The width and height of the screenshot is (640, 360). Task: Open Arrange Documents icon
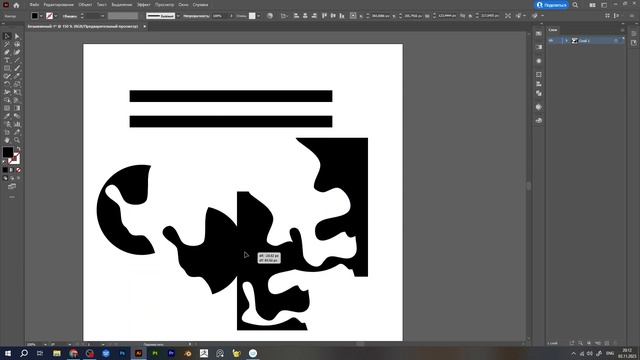[x=592, y=5]
